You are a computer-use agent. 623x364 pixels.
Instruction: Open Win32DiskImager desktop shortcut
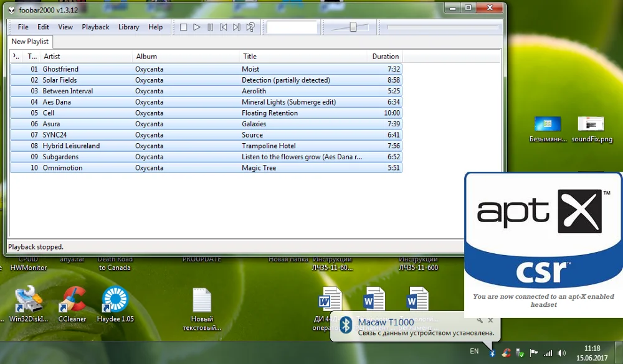pos(28,304)
